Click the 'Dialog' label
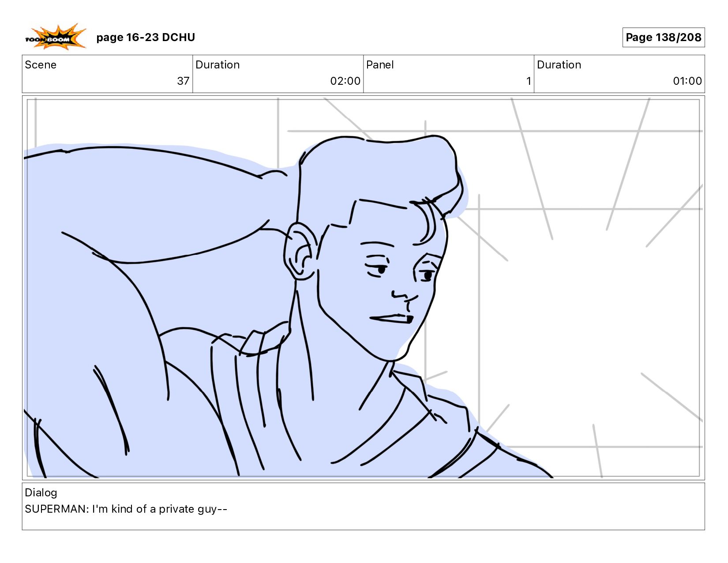Image resolution: width=728 pixels, height=563 pixels. point(41,493)
